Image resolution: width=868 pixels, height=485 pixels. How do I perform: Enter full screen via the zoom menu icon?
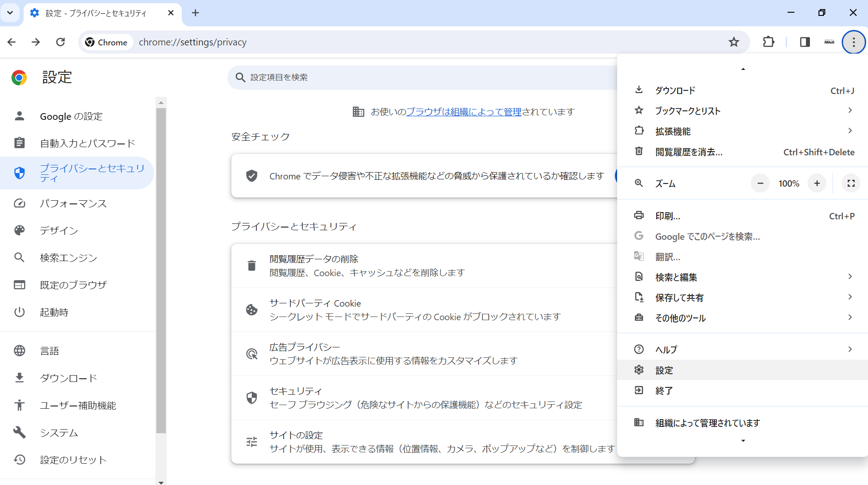point(850,183)
